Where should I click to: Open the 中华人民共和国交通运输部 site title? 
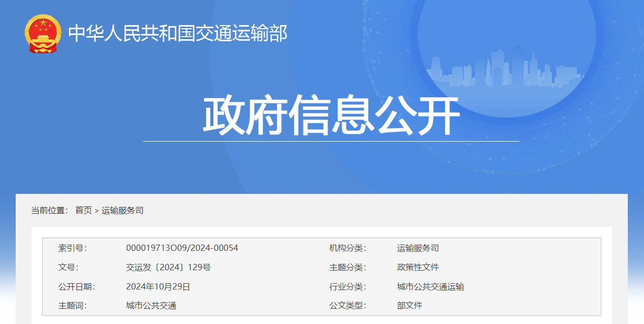(x=178, y=33)
